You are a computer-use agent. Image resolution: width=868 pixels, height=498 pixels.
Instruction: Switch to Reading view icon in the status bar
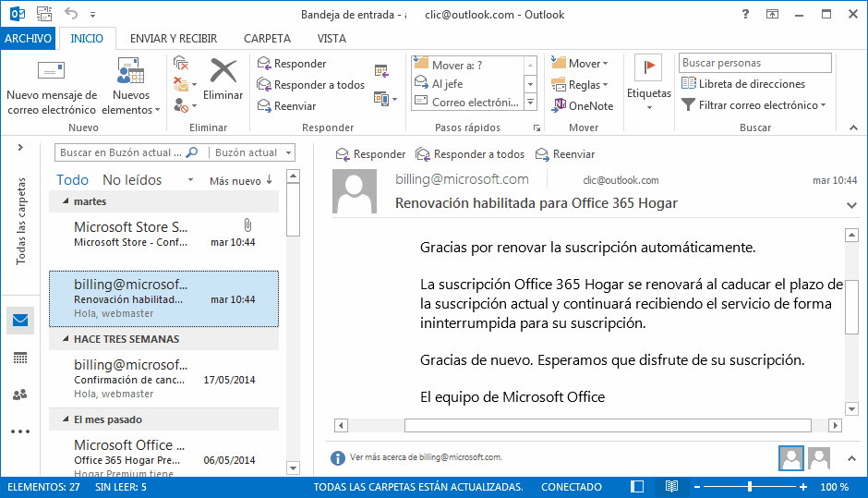coord(671,486)
